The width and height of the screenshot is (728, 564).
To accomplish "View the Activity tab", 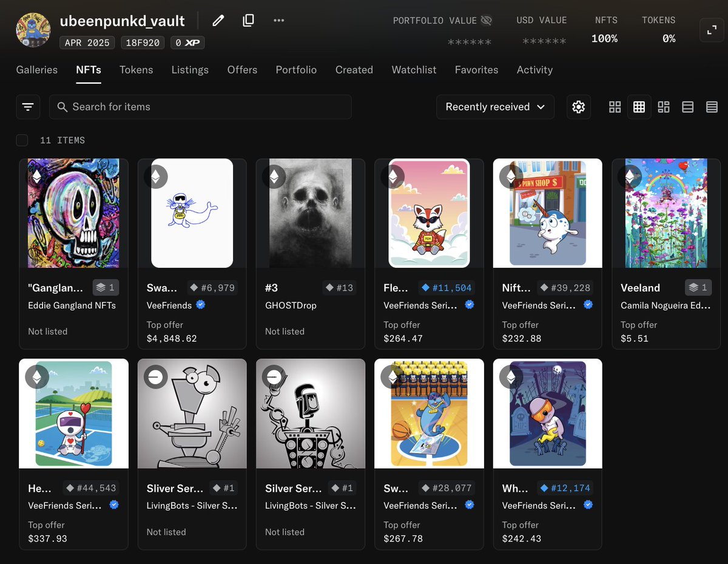I will coord(534,70).
